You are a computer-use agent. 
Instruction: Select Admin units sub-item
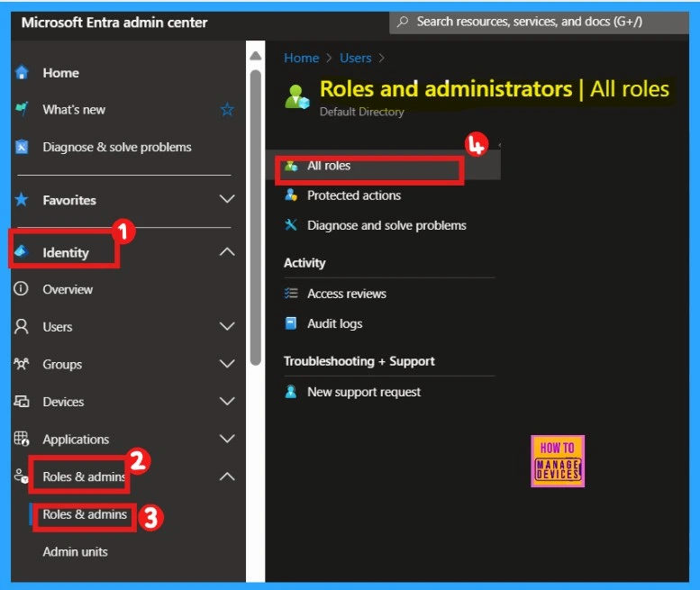[75, 551]
